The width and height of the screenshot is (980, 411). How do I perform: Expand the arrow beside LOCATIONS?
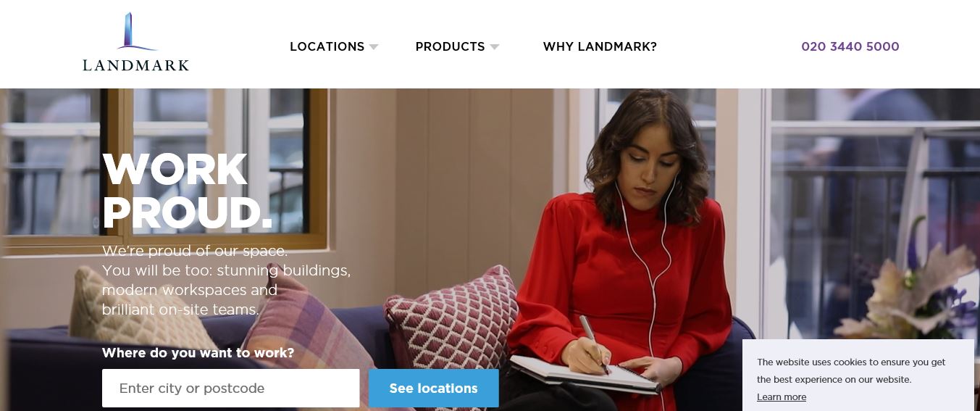click(374, 47)
